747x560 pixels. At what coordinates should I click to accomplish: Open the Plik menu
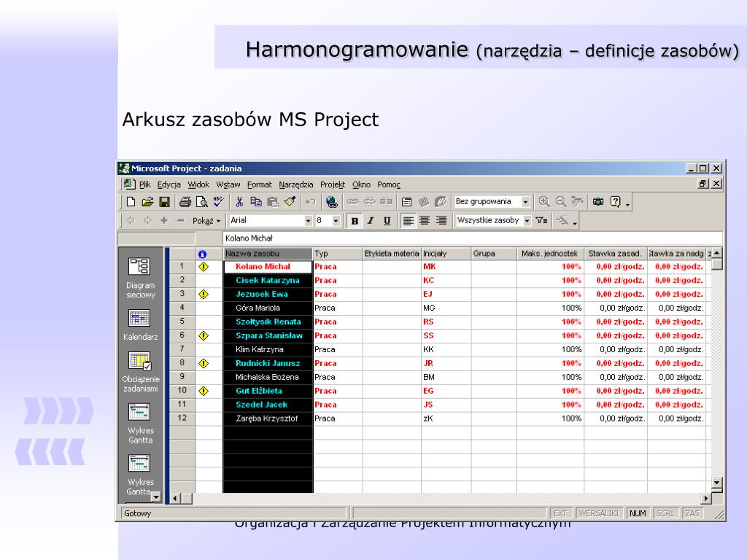tap(145, 184)
